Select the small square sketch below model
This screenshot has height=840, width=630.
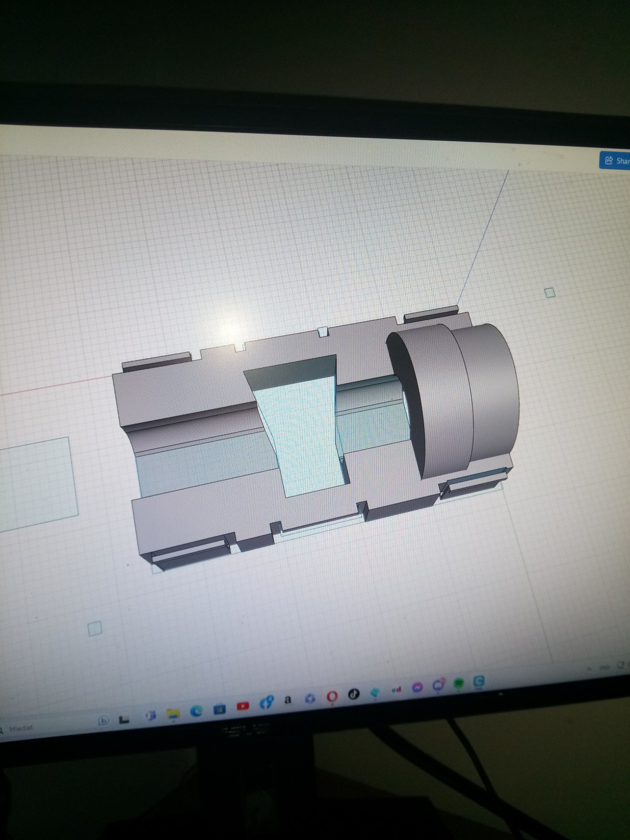pyautogui.click(x=95, y=628)
